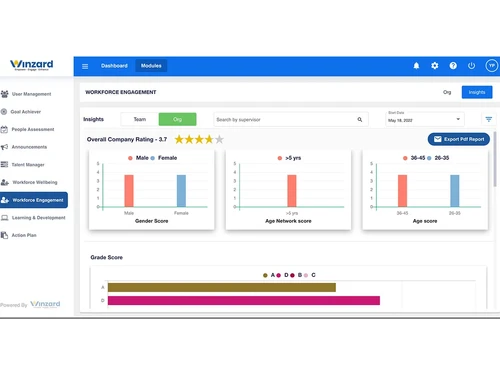This screenshot has height=375, width=500.
Task: Click the Learning & Development laptop icon
Action: click(x=5, y=218)
